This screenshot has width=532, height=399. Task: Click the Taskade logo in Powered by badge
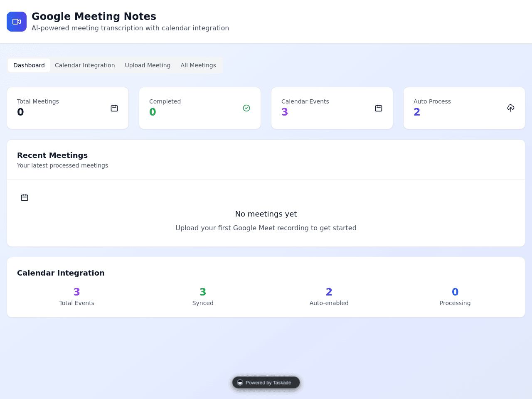pyautogui.click(x=240, y=382)
